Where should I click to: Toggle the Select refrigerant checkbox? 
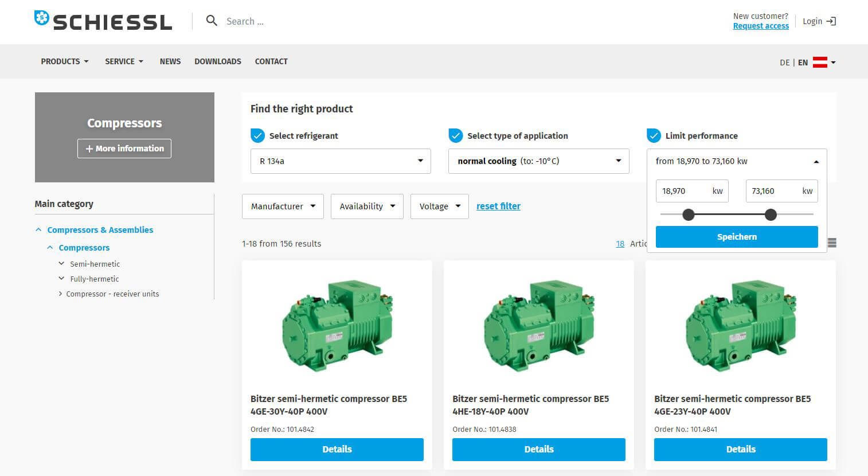click(258, 136)
